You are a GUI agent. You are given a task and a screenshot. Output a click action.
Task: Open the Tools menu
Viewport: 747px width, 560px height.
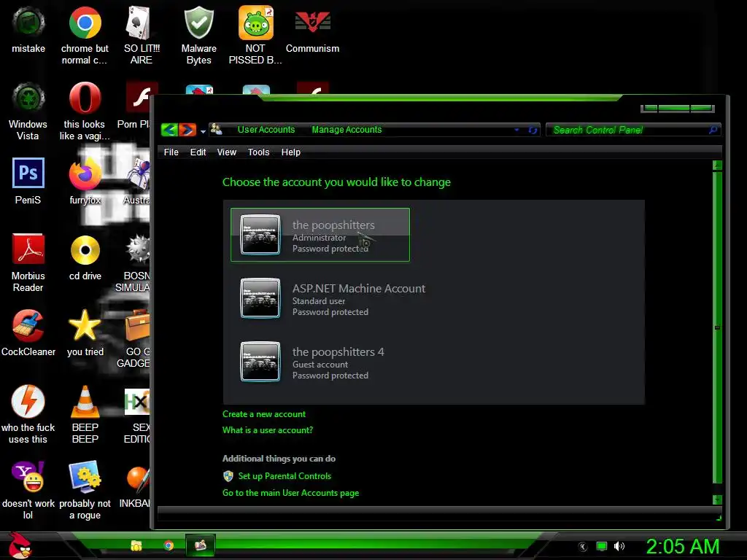259,152
